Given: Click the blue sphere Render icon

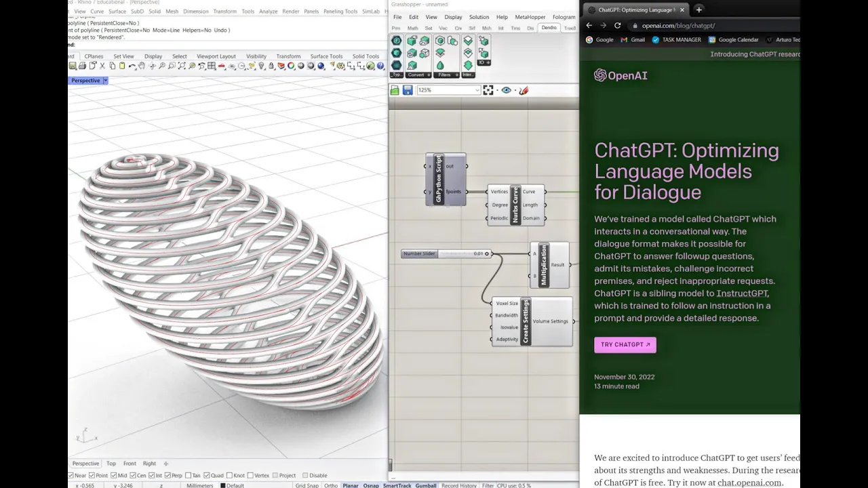Looking at the screenshot, I should coord(321,66).
